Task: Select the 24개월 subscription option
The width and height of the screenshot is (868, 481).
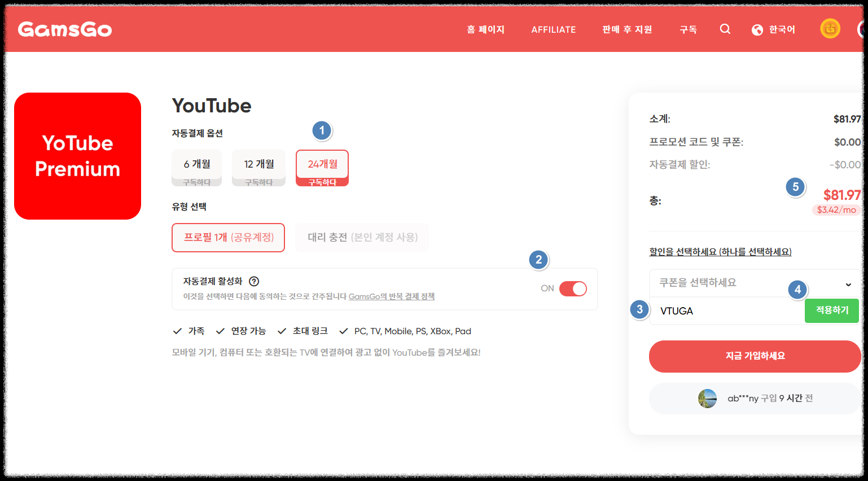Action: click(x=322, y=168)
